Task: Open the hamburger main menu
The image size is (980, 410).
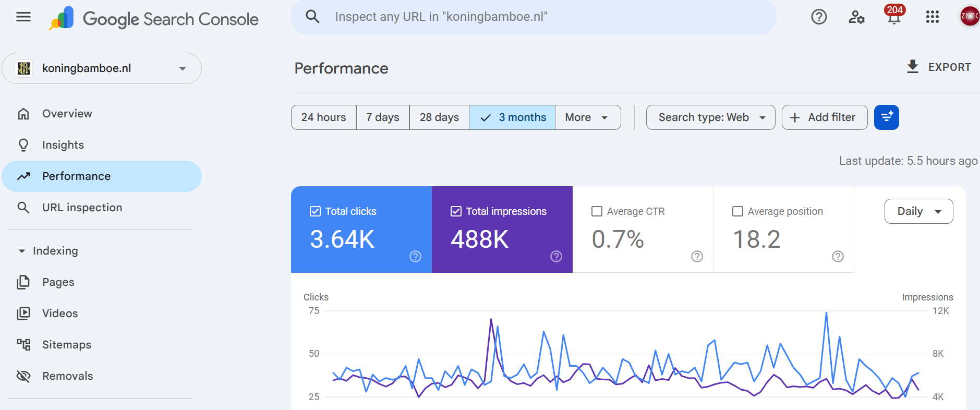Action: (x=23, y=17)
